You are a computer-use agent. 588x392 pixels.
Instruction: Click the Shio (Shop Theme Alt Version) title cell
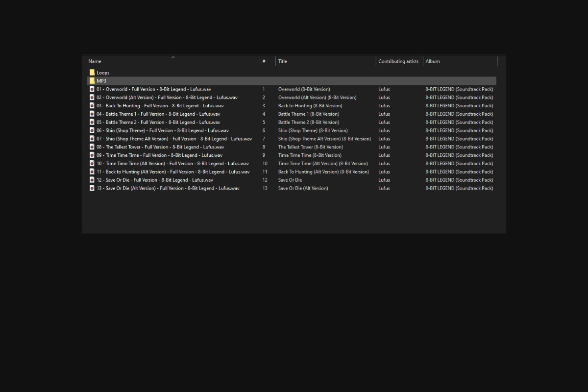324,139
